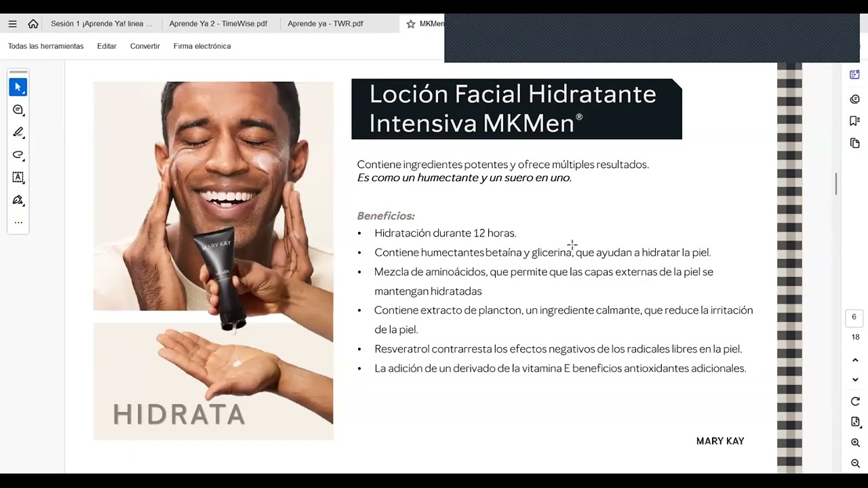Click the 'Beneficios:' heading
Screen dimensions: 868x488
click(x=386, y=216)
